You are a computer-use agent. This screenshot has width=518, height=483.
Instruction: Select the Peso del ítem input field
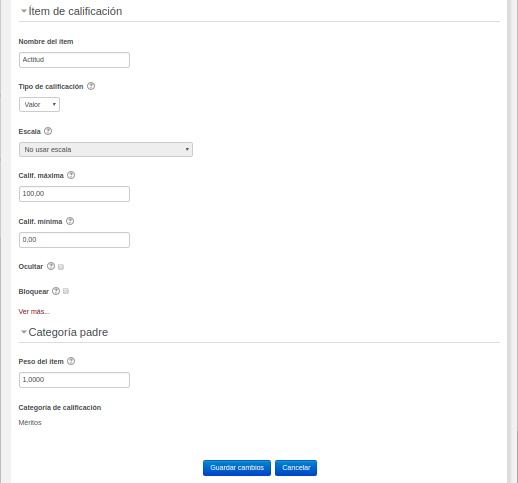[74, 380]
